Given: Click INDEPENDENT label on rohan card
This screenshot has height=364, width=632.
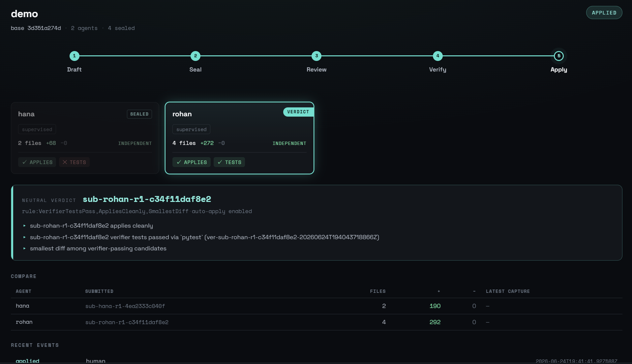Looking at the screenshot, I should (289, 143).
